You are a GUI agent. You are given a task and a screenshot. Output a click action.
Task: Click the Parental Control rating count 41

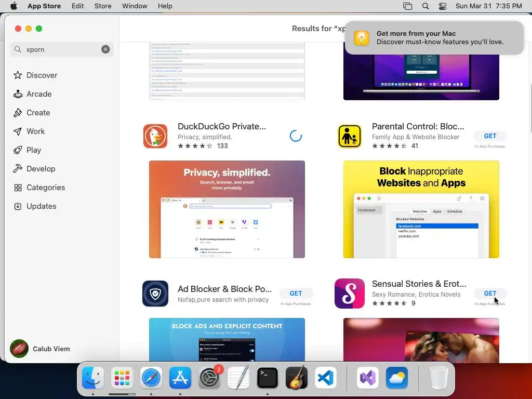pos(415,146)
